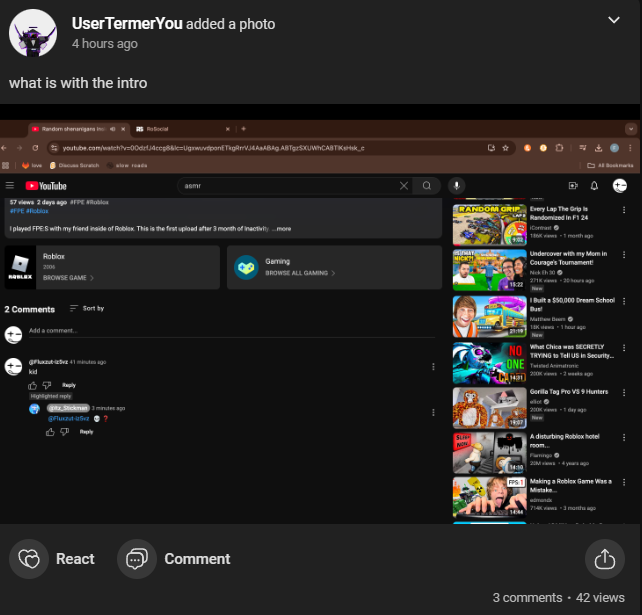Focus the Add a comment field
Viewport: 642px width, 615px height.
pos(232,331)
